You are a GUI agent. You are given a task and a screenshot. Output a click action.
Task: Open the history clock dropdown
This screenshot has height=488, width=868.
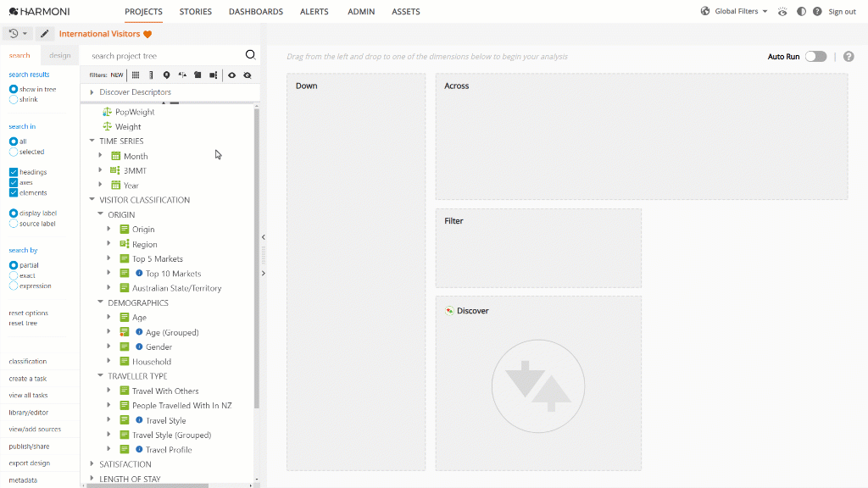(18, 34)
